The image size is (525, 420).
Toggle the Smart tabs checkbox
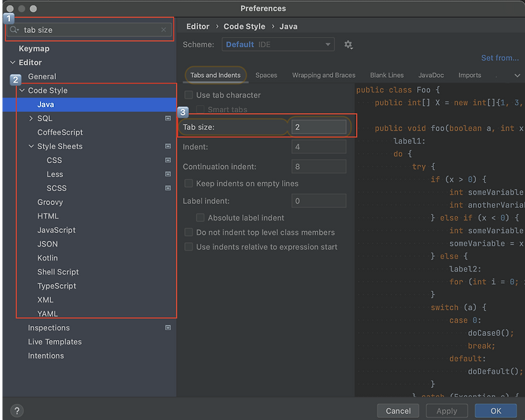[x=200, y=109]
